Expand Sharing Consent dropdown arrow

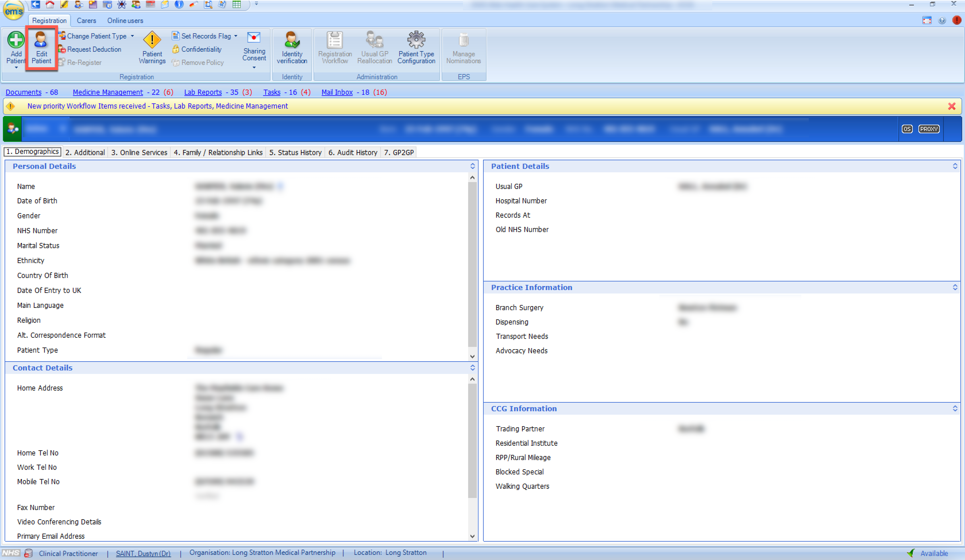(254, 68)
